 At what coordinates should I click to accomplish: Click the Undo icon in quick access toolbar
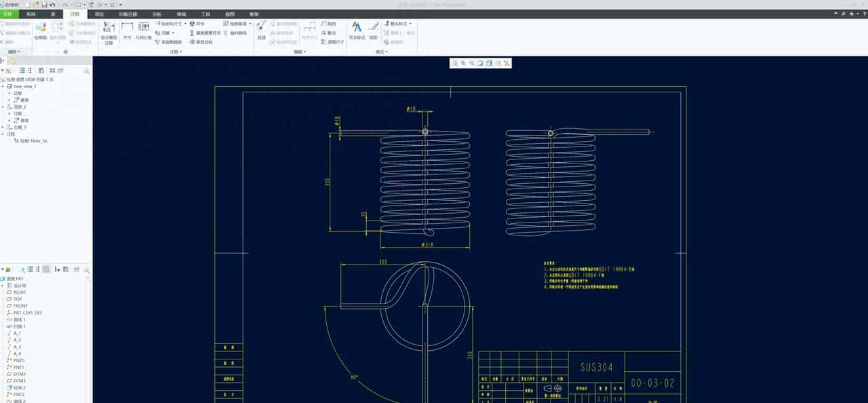[52, 5]
